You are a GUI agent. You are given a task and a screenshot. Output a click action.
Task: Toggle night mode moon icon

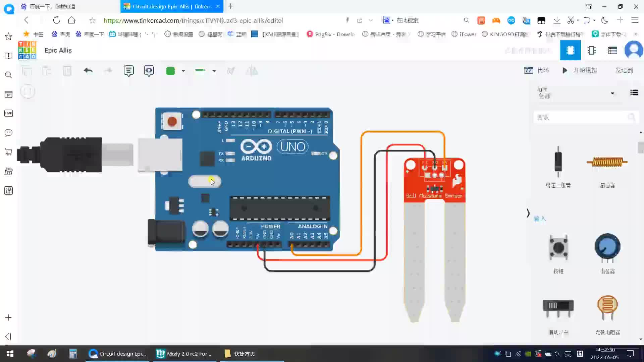click(x=604, y=20)
